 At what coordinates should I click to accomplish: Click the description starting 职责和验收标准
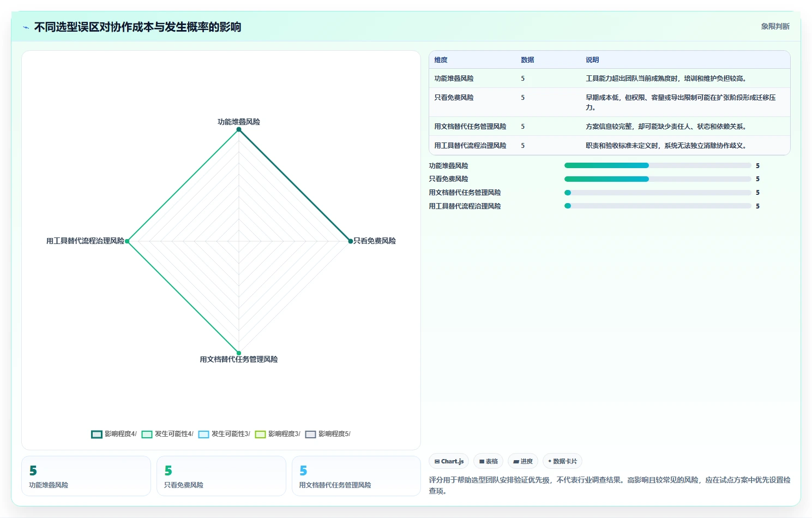click(666, 146)
